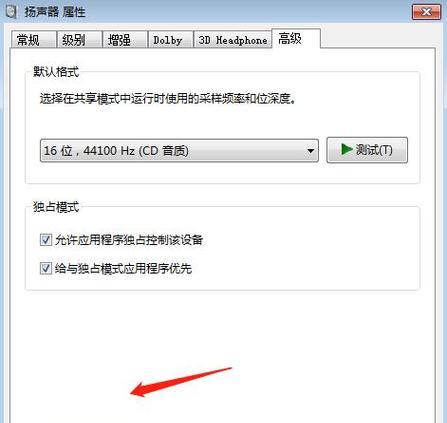Viewport: 447px width, 423px height.
Task: Uncheck the 允许应用程序独占控制该设备 checkbox
Action: [x=46, y=240]
